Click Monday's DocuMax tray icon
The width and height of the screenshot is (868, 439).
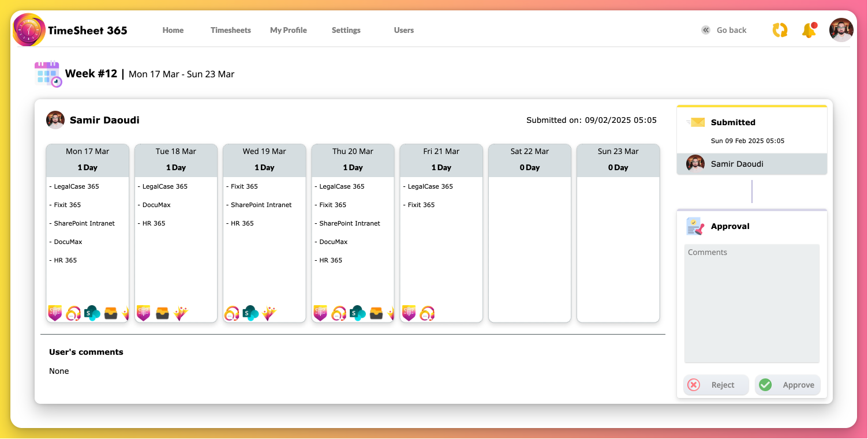(x=111, y=313)
